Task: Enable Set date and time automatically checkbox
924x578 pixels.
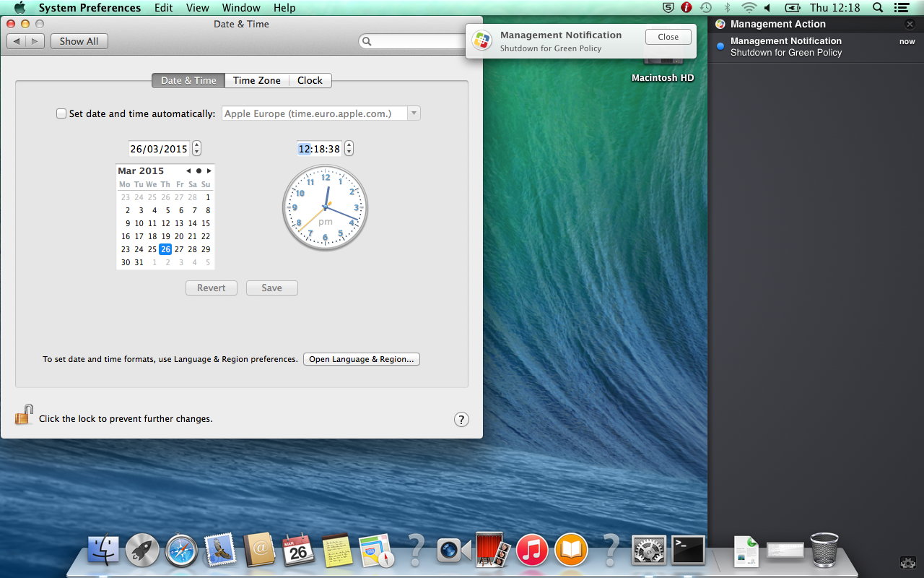Action: 61,113
